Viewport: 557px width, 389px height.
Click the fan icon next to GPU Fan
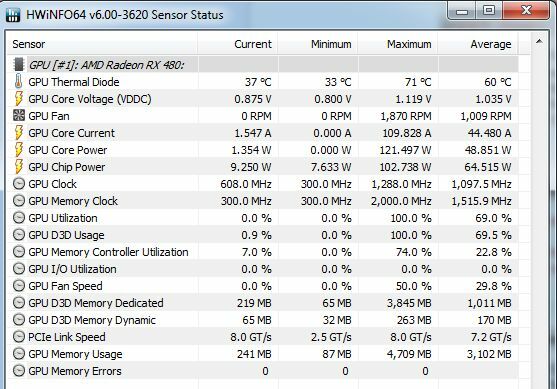18,115
